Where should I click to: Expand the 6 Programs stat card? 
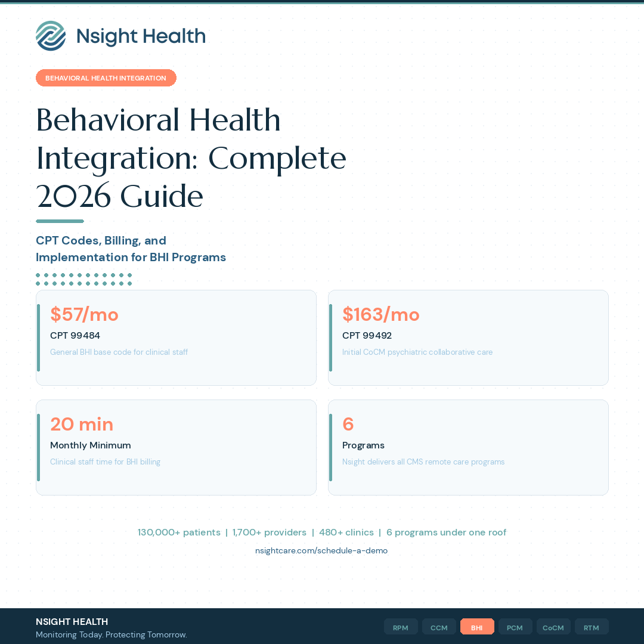click(468, 447)
